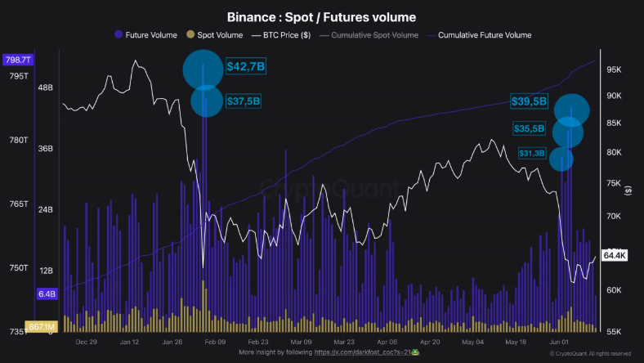The image size is (644, 363).
Task: Click the 750T cumulative axis label
Action: (19, 267)
